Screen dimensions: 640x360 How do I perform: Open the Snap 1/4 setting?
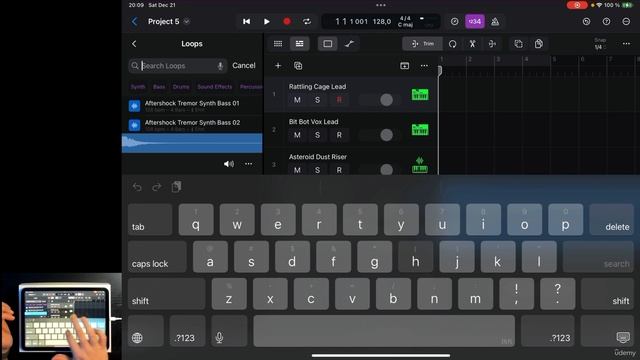click(x=599, y=44)
